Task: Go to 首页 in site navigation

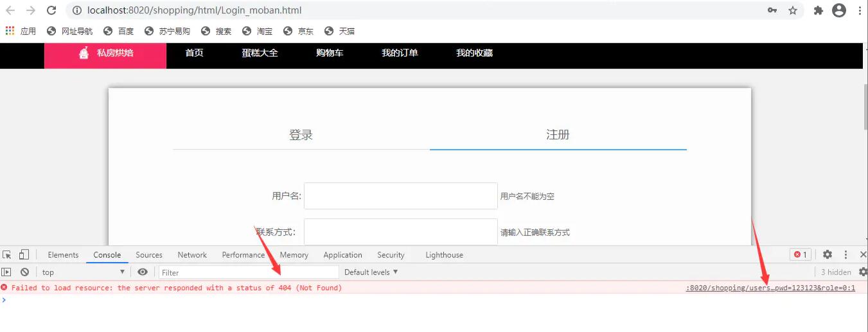Action: 194,53
